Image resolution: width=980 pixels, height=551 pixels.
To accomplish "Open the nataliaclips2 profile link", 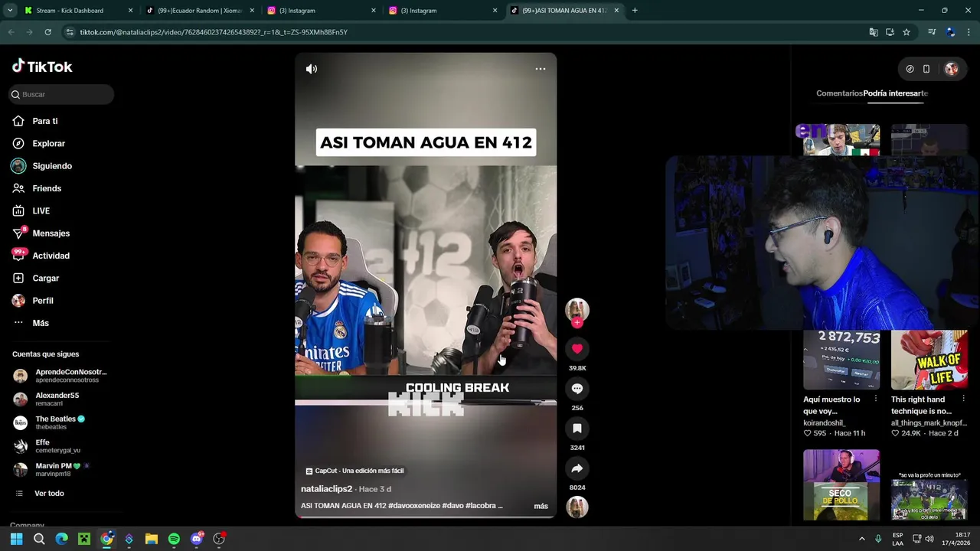I will pyautogui.click(x=326, y=489).
